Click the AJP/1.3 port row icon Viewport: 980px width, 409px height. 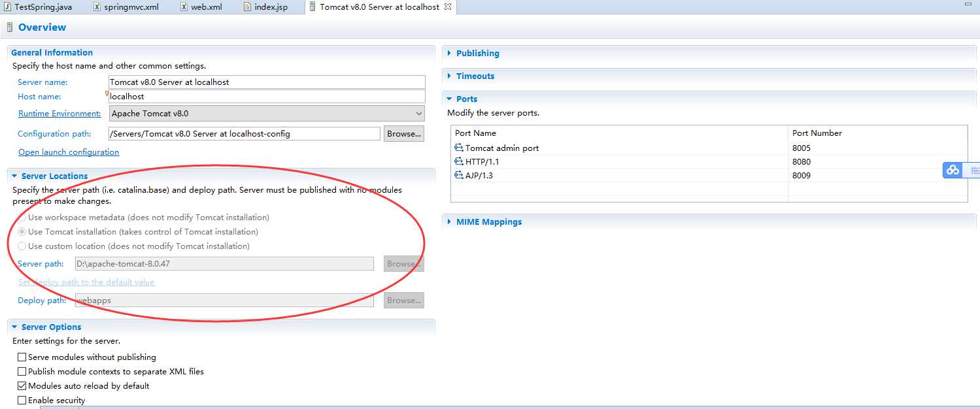pyautogui.click(x=459, y=176)
